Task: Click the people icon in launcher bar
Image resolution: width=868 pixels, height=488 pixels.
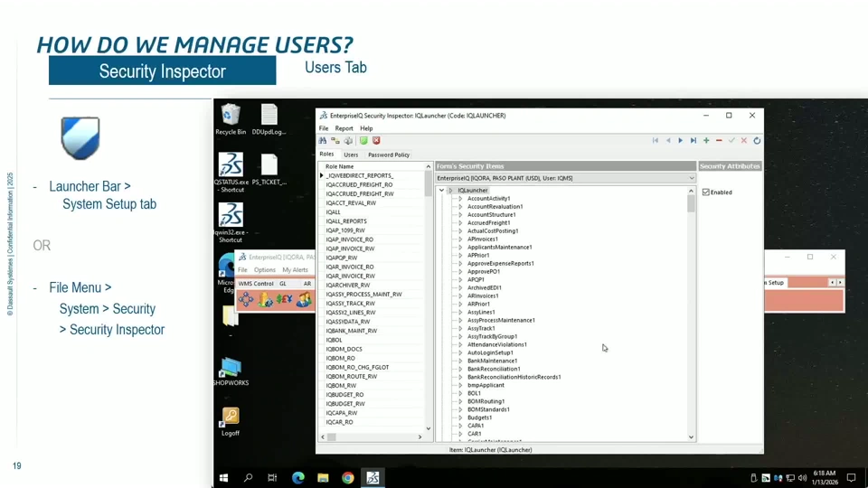Action: pyautogui.click(x=304, y=299)
